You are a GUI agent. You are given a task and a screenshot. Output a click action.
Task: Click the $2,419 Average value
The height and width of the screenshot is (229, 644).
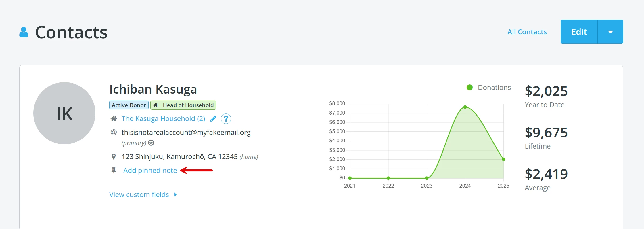point(546,174)
